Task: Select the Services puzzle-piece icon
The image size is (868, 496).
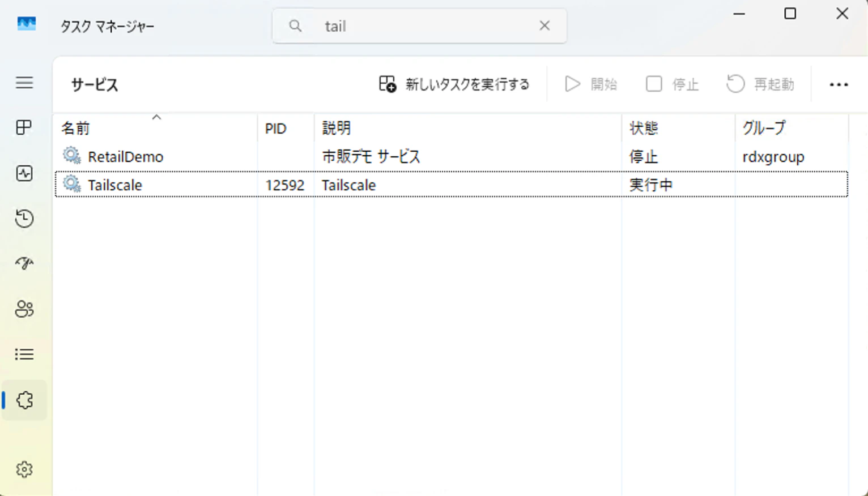Action: [24, 400]
